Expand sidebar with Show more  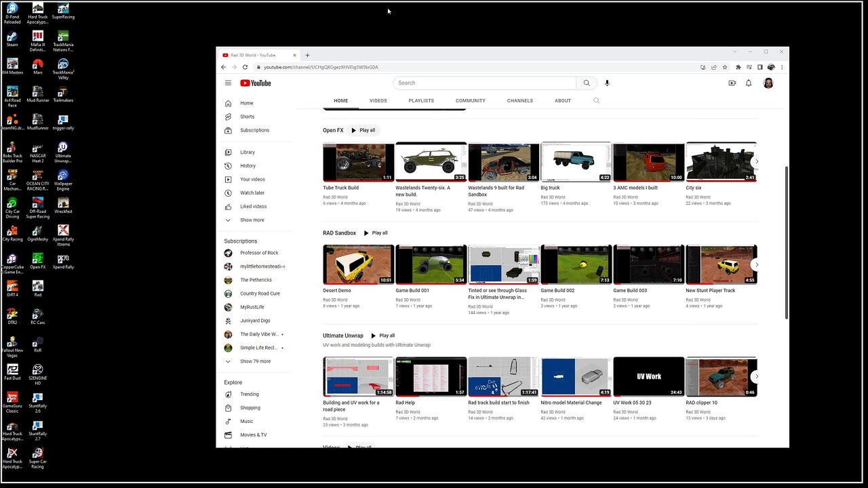pos(252,220)
